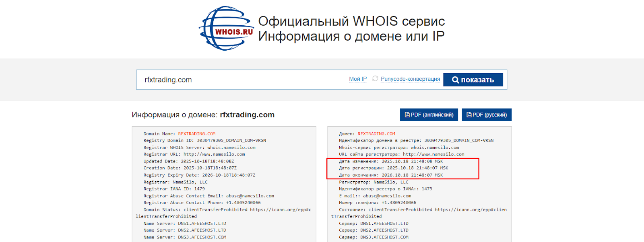This screenshot has height=242, width=644.
Task: Select Сервер: DNS2.AFEESHOST.LTD line
Action: 374,230
